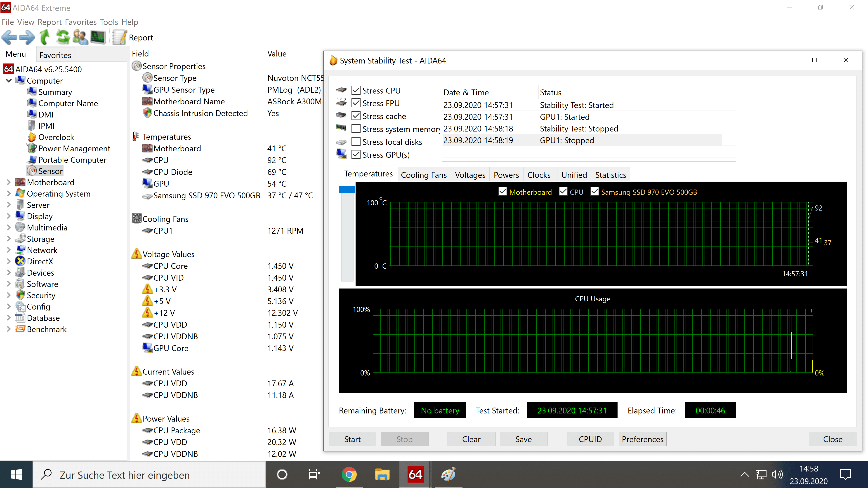The width and height of the screenshot is (868, 488).
Task: Toggle the Stress FPU checkbox
Action: point(356,103)
